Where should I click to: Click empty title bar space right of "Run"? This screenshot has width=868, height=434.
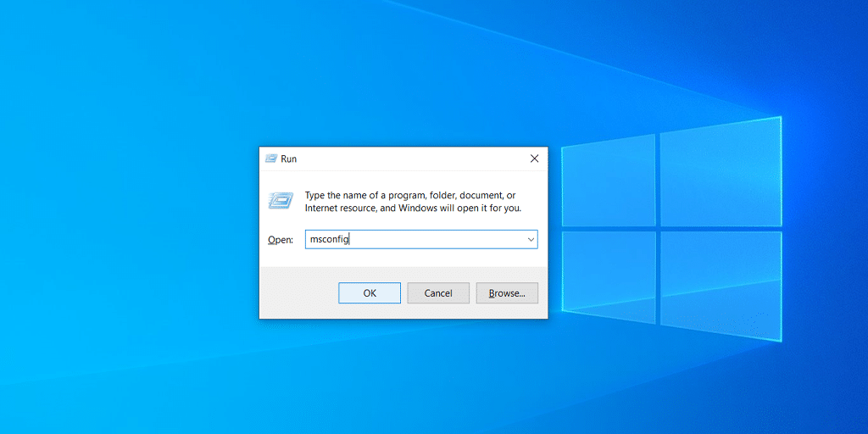pyautogui.click(x=407, y=159)
